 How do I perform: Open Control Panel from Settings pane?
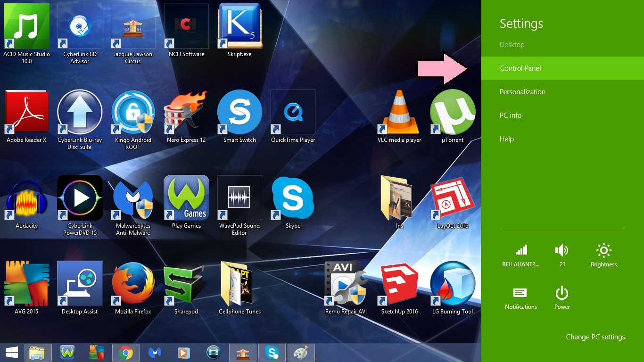pyautogui.click(x=562, y=68)
